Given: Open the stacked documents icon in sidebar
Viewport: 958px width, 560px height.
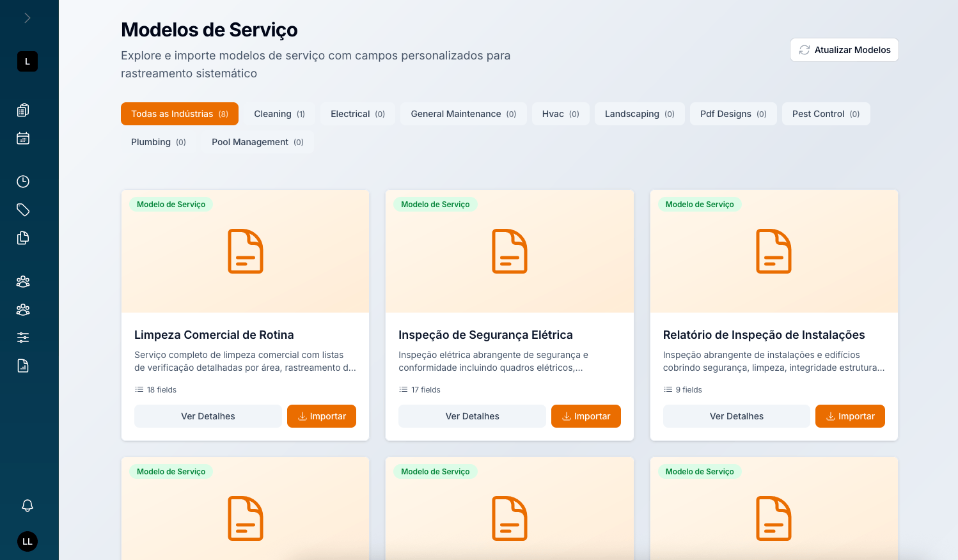Looking at the screenshot, I should tap(23, 238).
